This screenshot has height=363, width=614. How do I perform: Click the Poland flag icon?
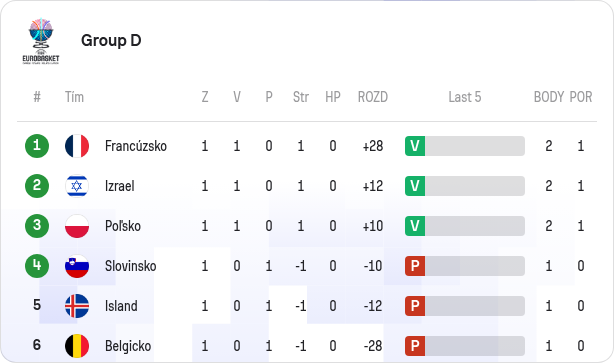[x=77, y=226]
